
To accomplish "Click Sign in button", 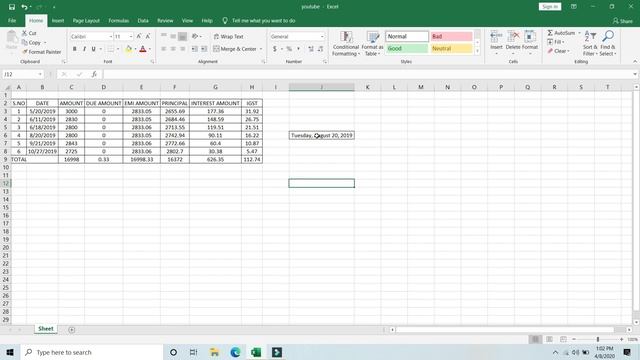I will [550, 7].
